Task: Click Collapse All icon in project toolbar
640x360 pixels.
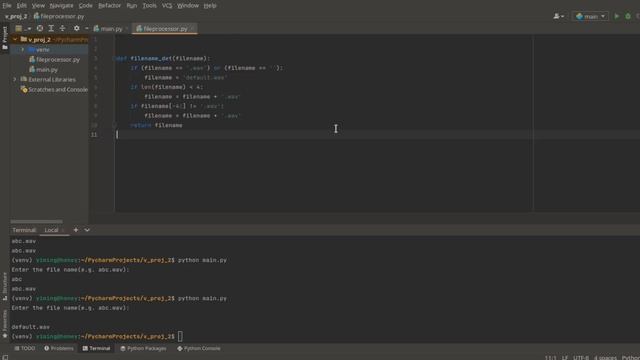Action: [x=62, y=28]
